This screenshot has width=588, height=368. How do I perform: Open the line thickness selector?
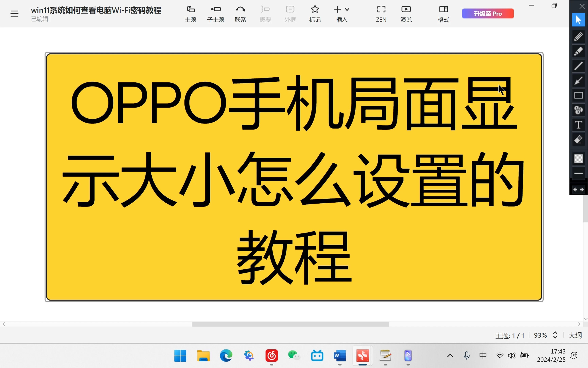[x=578, y=173]
